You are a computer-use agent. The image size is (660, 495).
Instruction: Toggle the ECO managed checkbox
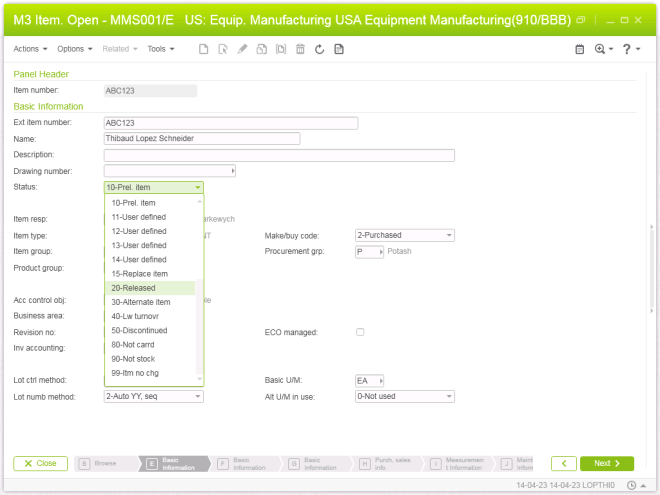(x=360, y=332)
